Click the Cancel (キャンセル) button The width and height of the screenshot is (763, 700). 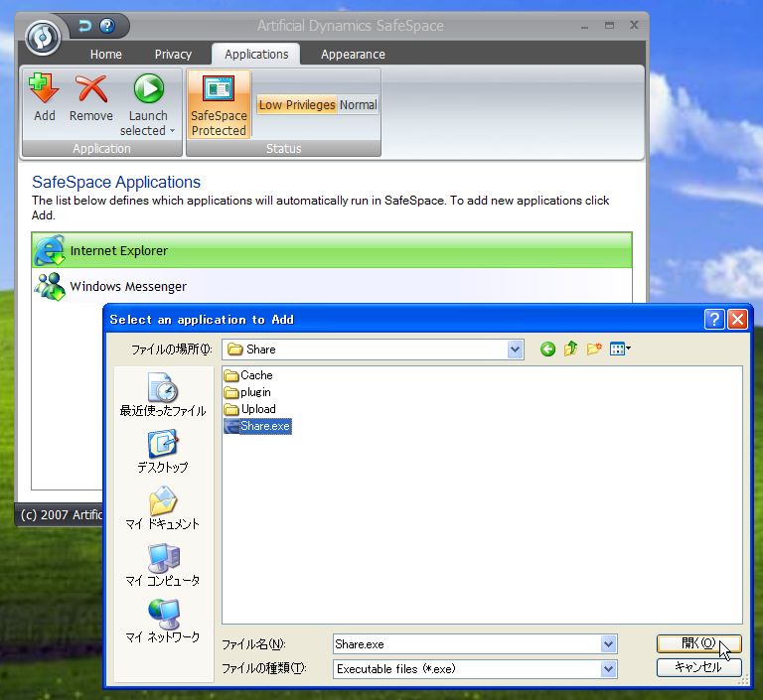698,667
